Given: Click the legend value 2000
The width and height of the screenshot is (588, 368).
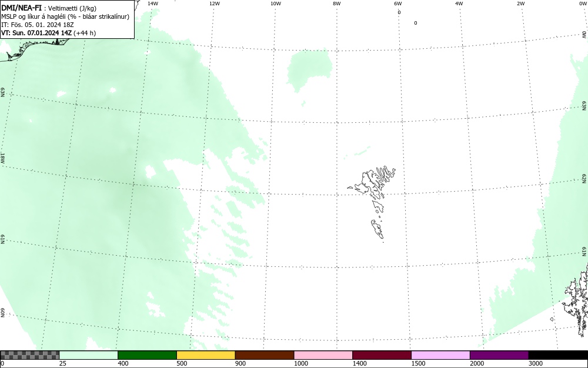Looking at the screenshot, I should pyautogui.click(x=477, y=363).
